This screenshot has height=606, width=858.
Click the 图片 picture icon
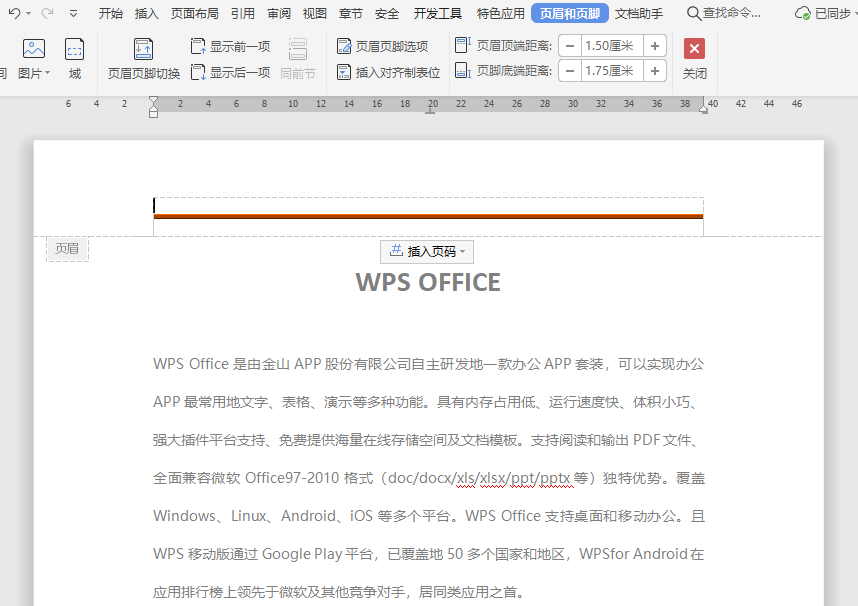coord(33,49)
